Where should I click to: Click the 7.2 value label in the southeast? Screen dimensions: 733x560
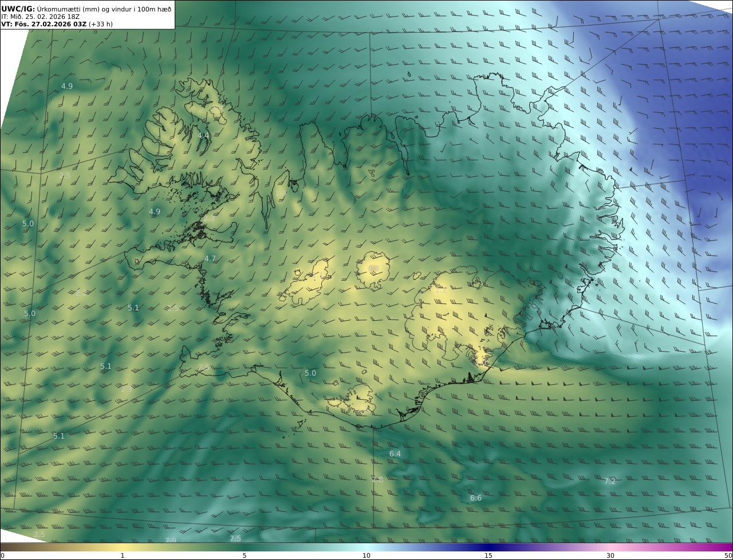tap(610, 481)
